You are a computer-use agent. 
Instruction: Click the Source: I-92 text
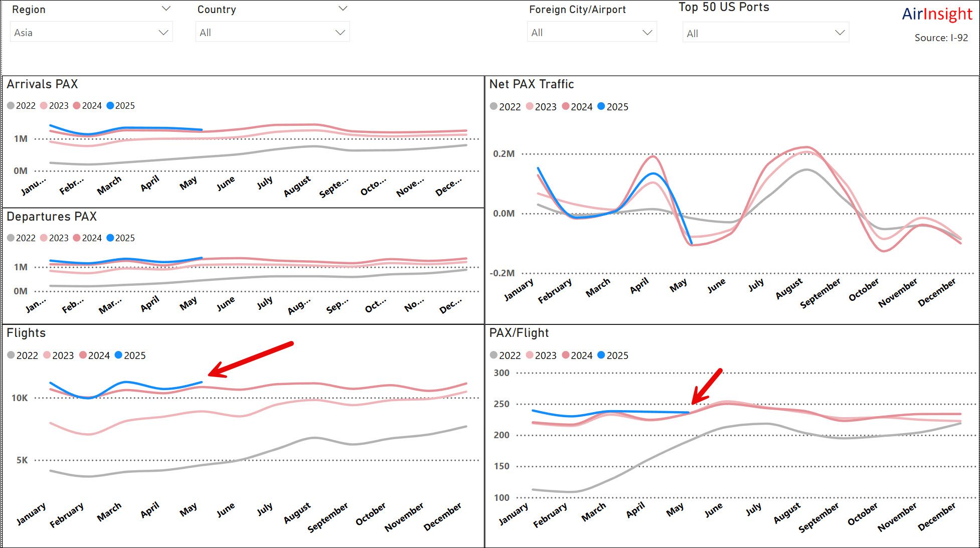click(x=941, y=38)
